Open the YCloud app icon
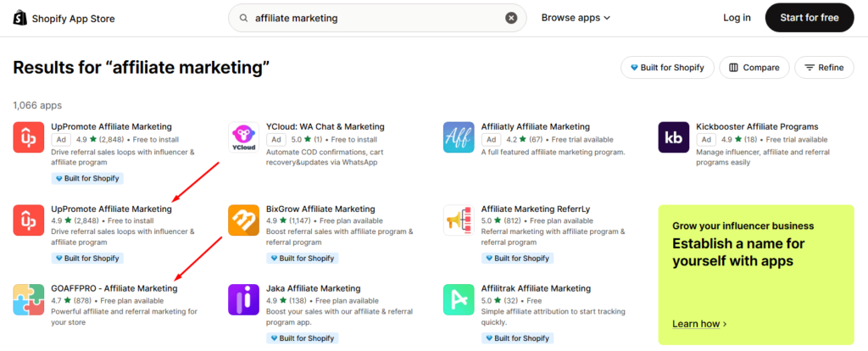 243,137
